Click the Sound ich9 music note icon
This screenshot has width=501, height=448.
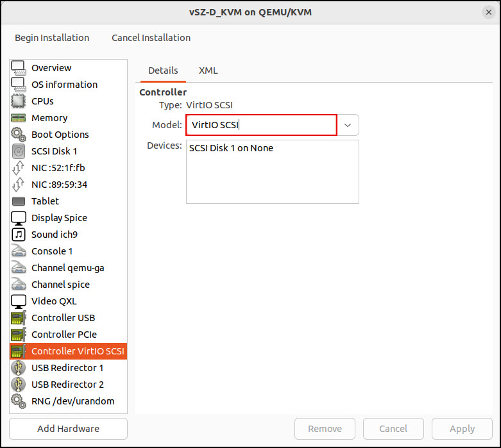click(x=19, y=235)
